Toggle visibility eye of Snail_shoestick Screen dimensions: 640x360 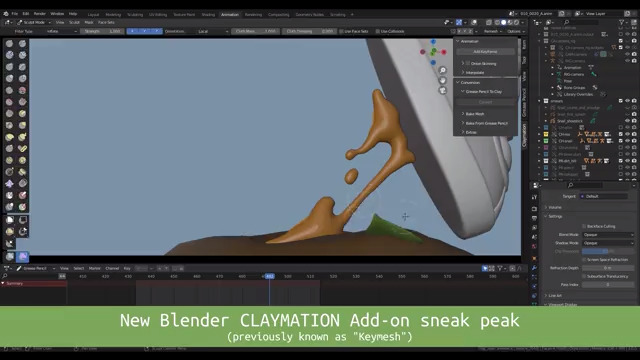click(x=627, y=121)
